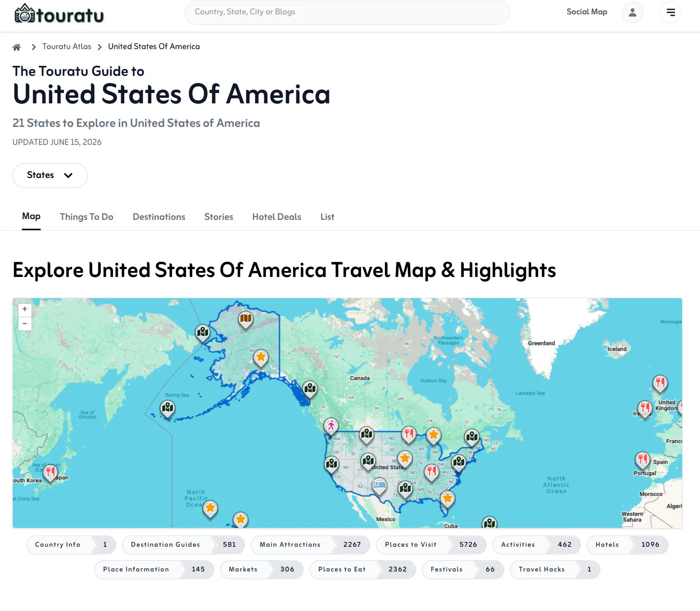This screenshot has height=611, width=700.
Task: Click the restaurant marker over Spain
Action: pyautogui.click(x=643, y=460)
